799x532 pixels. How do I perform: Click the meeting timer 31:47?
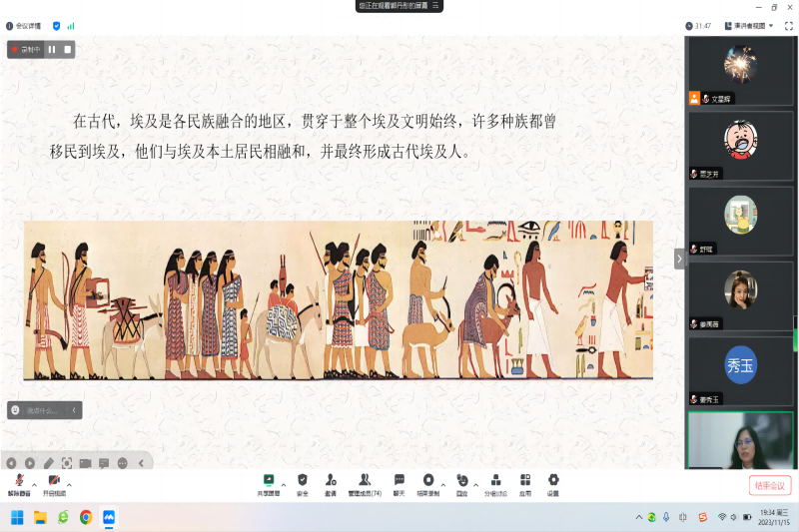(698, 26)
